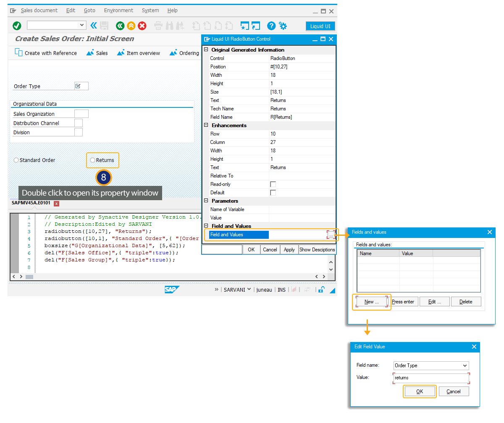This screenshot has width=504, height=423.
Task: Open Customize local layout gear icon
Action: click(x=283, y=26)
